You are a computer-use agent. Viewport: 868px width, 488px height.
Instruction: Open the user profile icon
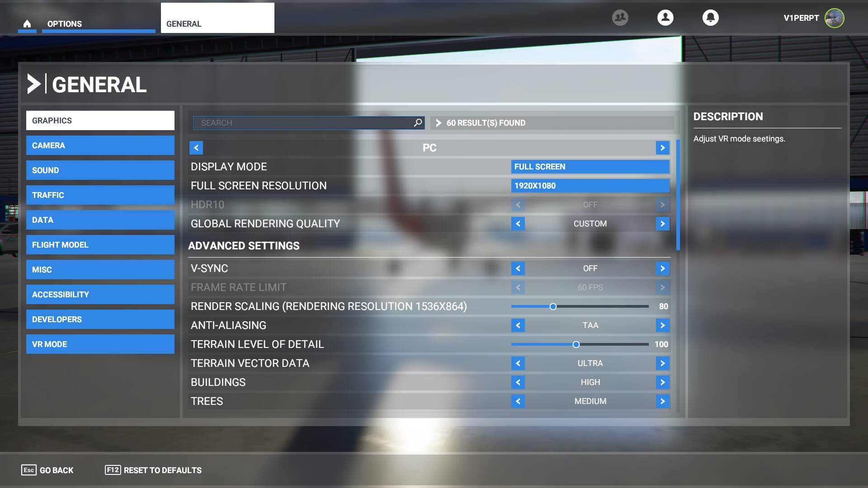665,18
